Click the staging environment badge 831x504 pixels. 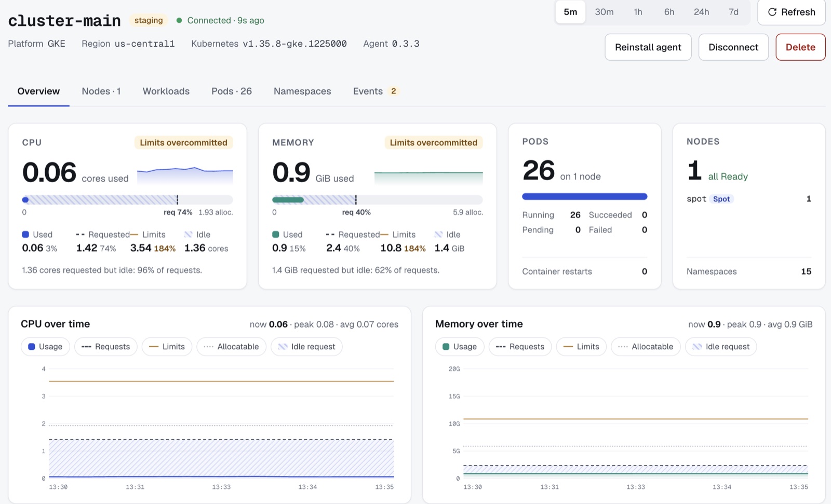tap(149, 20)
